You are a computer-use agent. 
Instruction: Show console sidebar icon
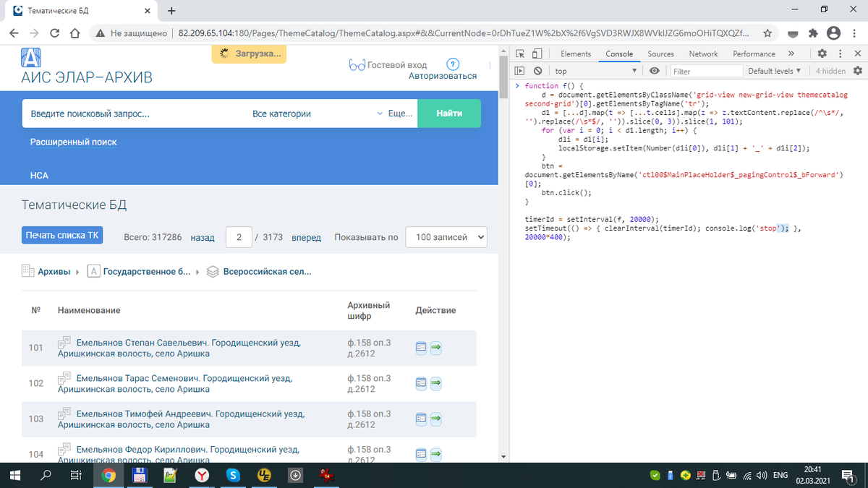click(520, 71)
